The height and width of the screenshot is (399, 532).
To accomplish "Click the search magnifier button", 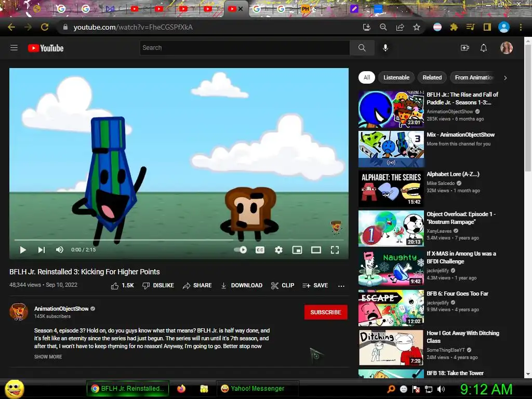I will [362, 48].
